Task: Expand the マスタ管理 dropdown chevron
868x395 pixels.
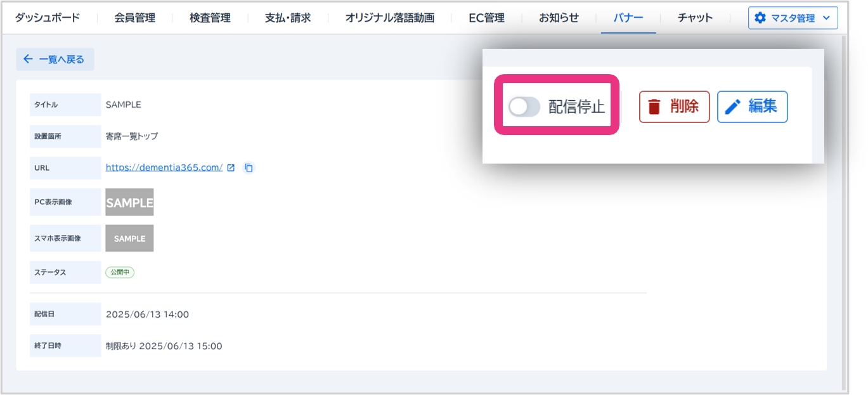Action: coord(826,18)
